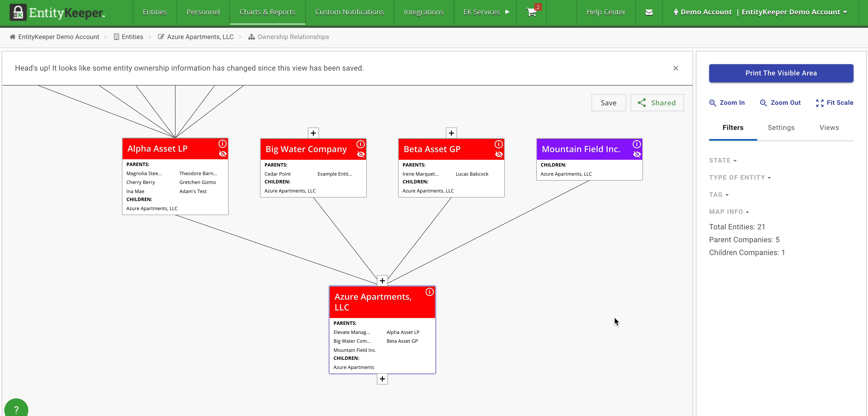Screen dimensions: 868x416
Task: Click the Ownership Relationships breadcrumb
Action: coord(289,37)
